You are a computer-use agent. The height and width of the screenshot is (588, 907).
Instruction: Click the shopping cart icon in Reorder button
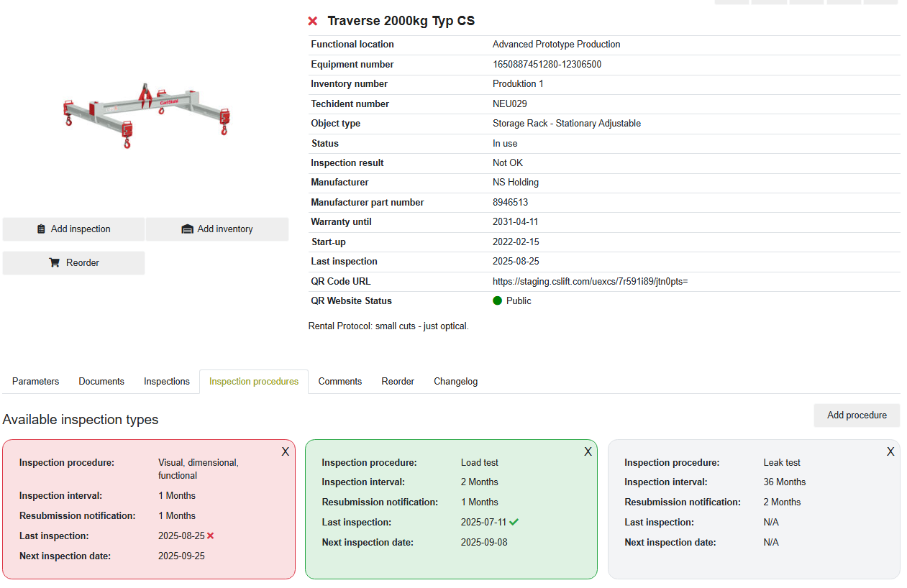pyautogui.click(x=54, y=263)
